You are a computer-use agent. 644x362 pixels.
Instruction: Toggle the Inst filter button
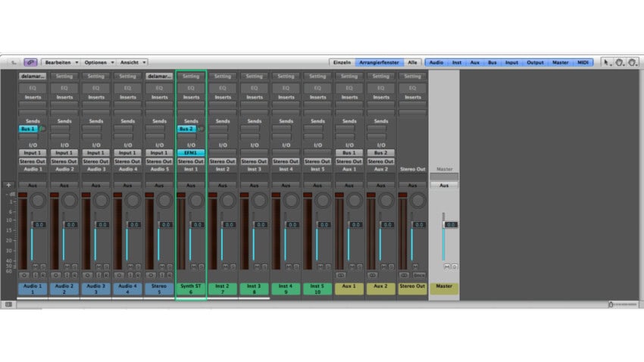click(x=457, y=62)
